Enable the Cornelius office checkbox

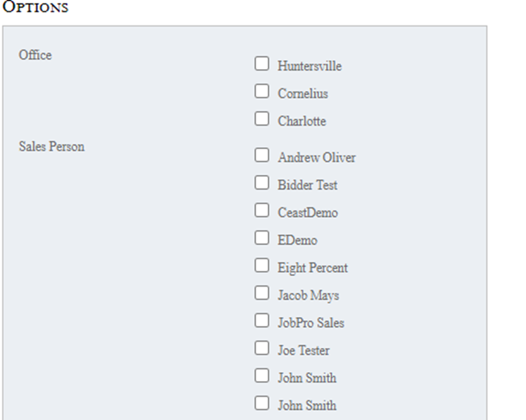click(x=262, y=92)
